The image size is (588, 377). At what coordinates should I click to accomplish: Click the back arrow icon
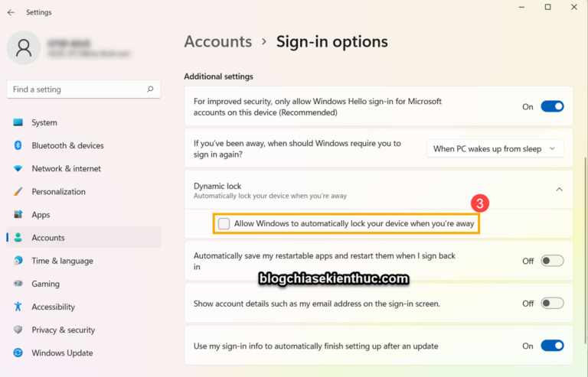click(x=11, y=12)
